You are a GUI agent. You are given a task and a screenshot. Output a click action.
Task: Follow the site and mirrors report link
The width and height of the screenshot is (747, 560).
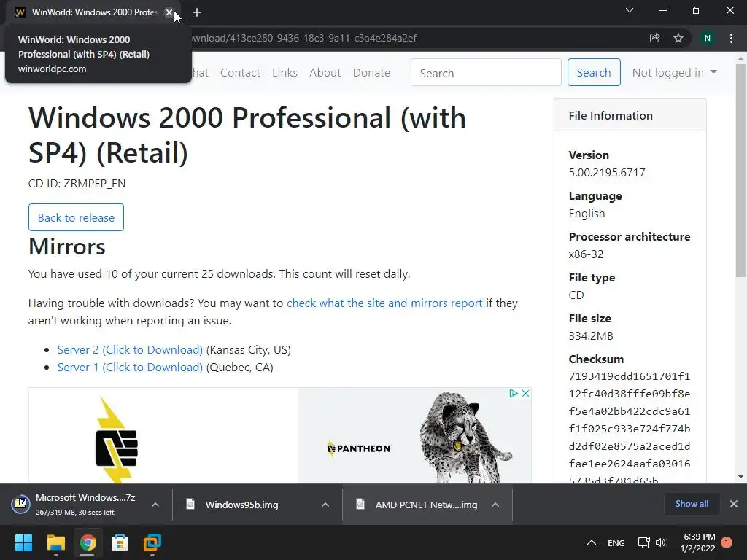384,303
